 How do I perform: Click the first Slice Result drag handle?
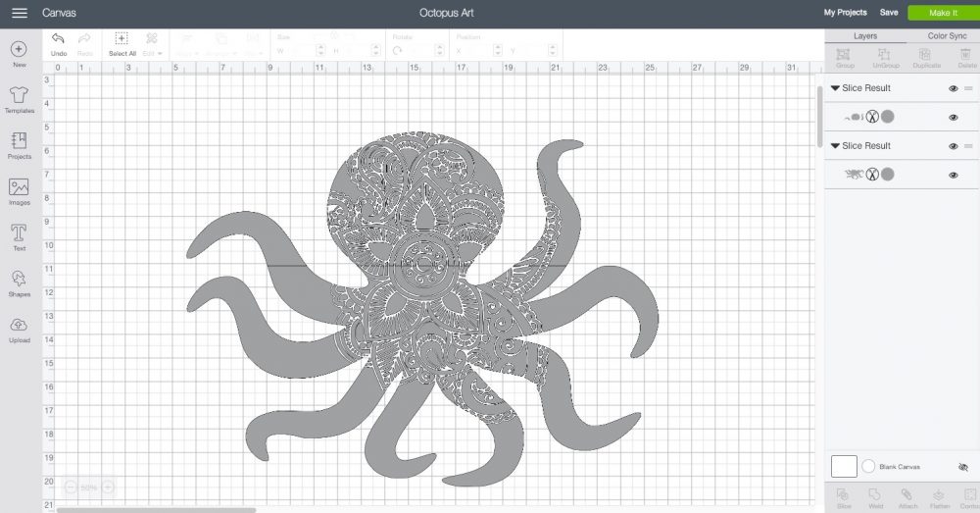[968, 89]
